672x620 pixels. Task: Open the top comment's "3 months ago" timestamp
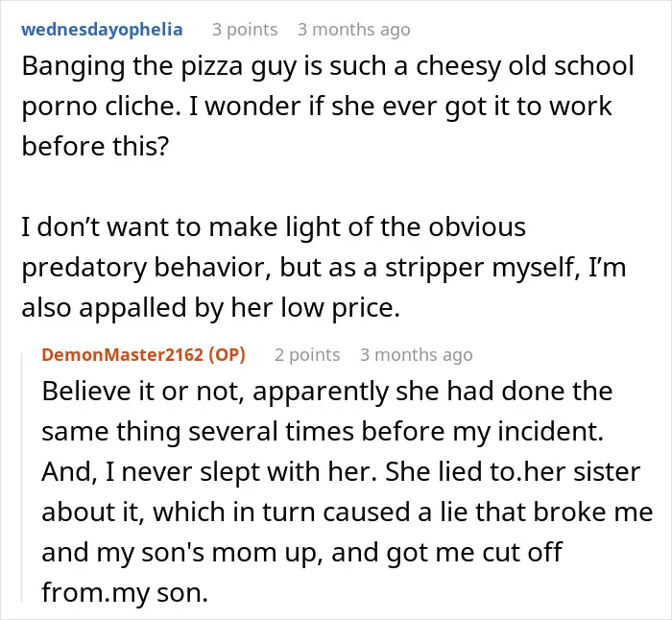(x=354, y=30)
